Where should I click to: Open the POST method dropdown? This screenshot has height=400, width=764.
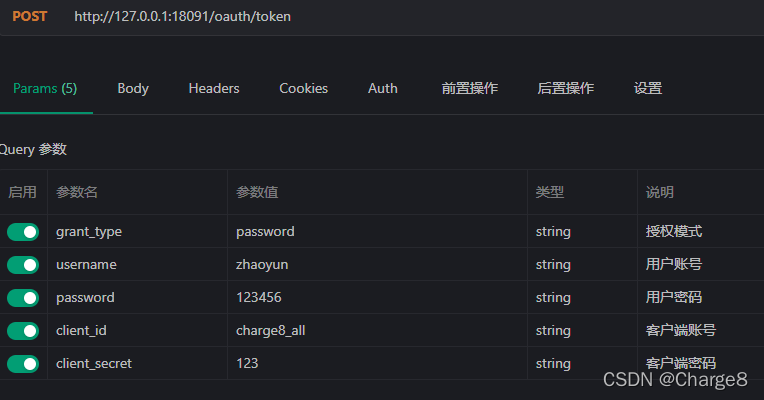(x=30, y=17)
